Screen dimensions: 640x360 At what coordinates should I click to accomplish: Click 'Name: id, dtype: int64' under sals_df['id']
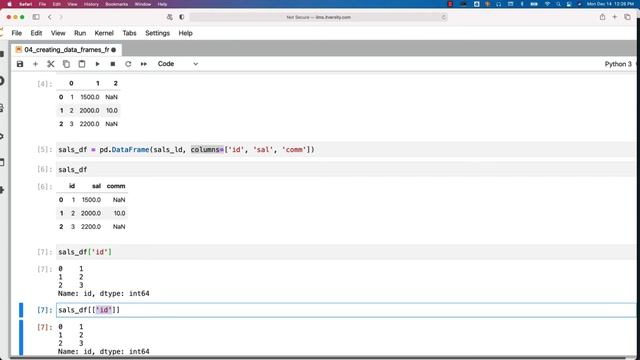[x=104, y=293]
